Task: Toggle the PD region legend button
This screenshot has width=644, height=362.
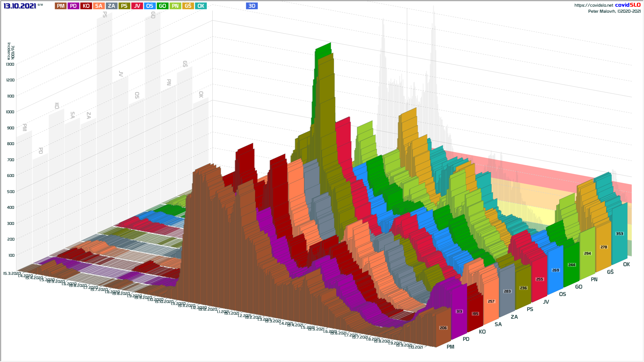Action: 73,6
